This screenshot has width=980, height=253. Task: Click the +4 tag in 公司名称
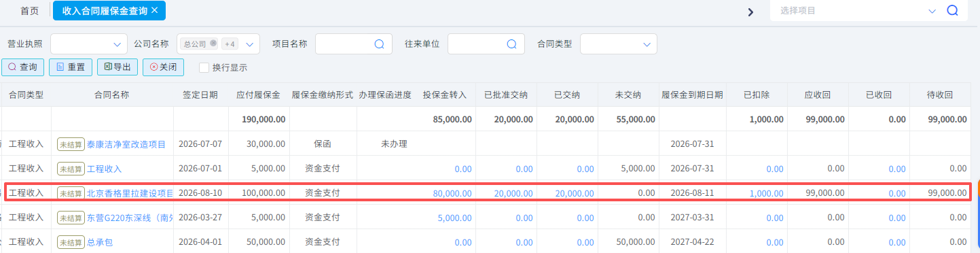coord(230,44)
